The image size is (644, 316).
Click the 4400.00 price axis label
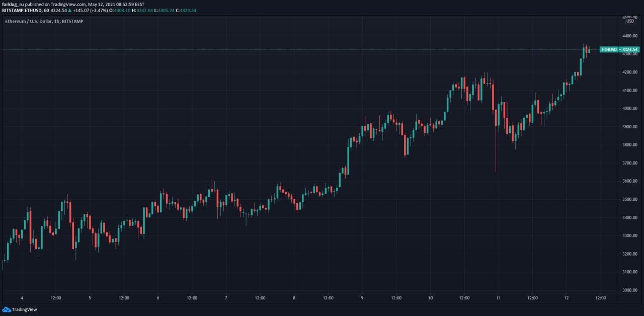tap(630, 36)
